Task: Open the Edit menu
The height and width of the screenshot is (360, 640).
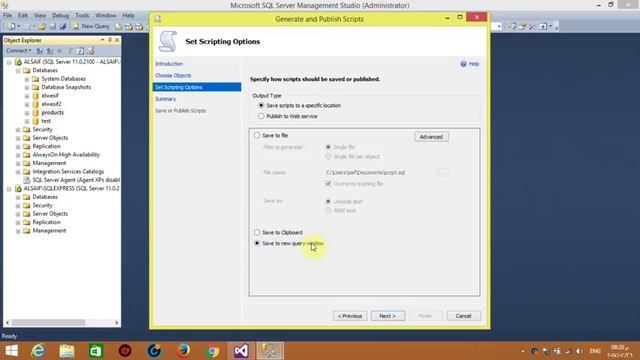Action: [23, 15]
